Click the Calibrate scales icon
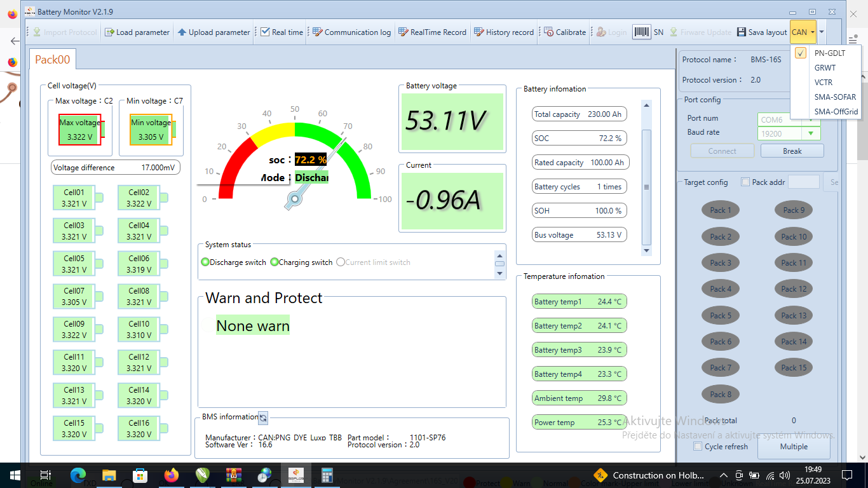This screenshot has width=868, height=488. 548,32
